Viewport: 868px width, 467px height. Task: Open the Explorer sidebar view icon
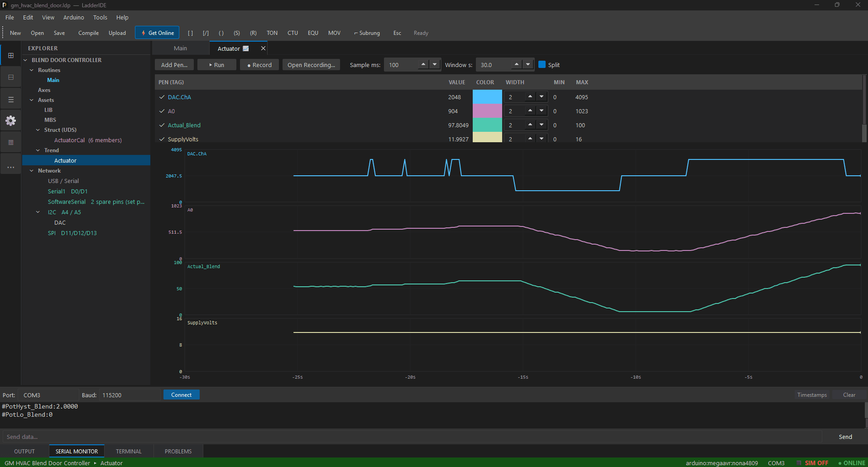(11, 55)
